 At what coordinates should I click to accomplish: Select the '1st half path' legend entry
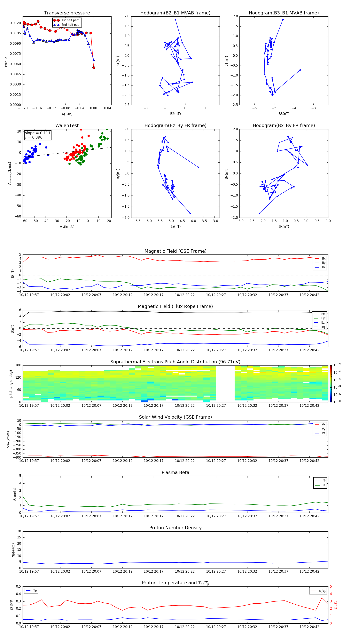click(67, 20)
